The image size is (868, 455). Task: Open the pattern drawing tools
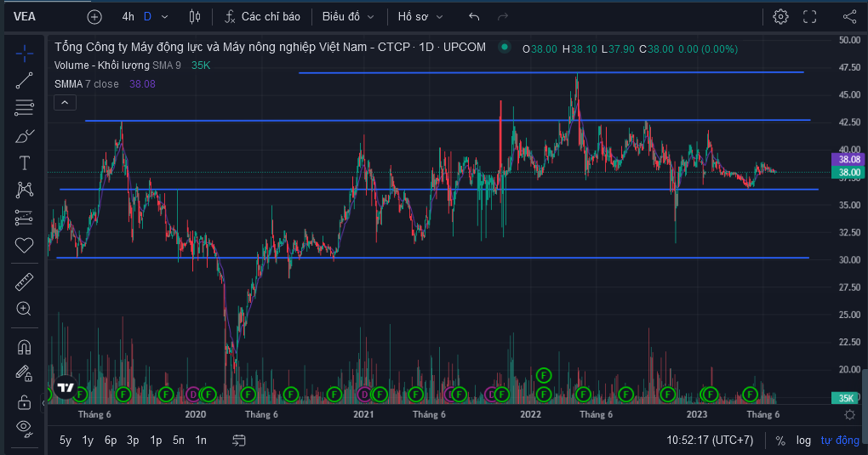click(24, 190)
